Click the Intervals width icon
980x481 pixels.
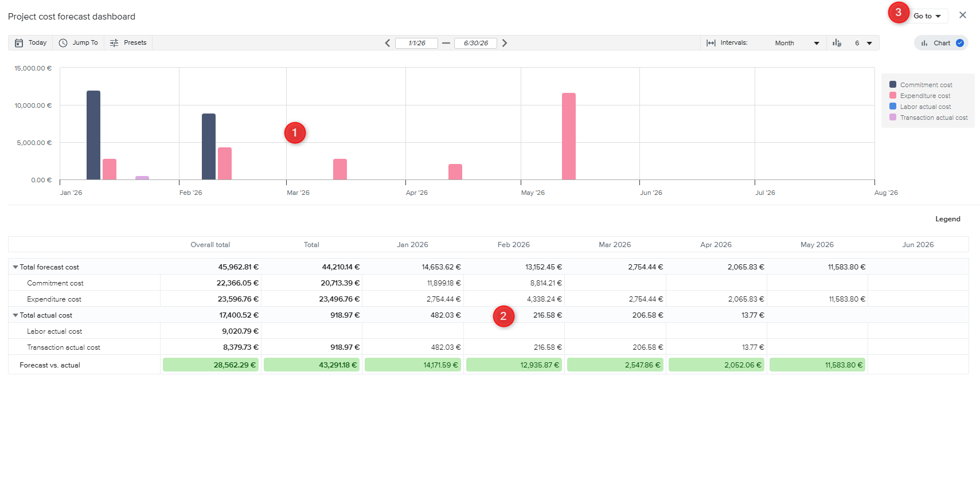point(710,43)
